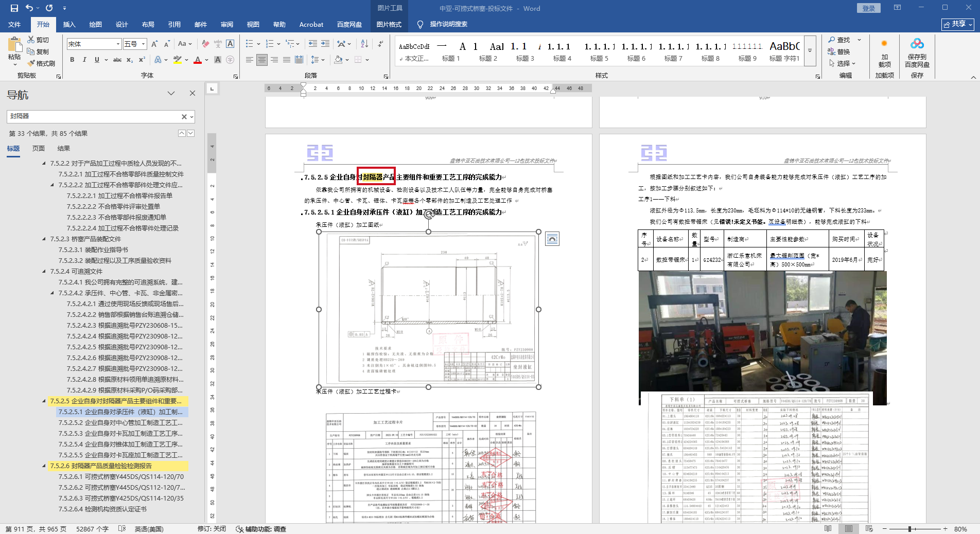
Task: Expand the styles gallery more button
Action: [810, 50]
